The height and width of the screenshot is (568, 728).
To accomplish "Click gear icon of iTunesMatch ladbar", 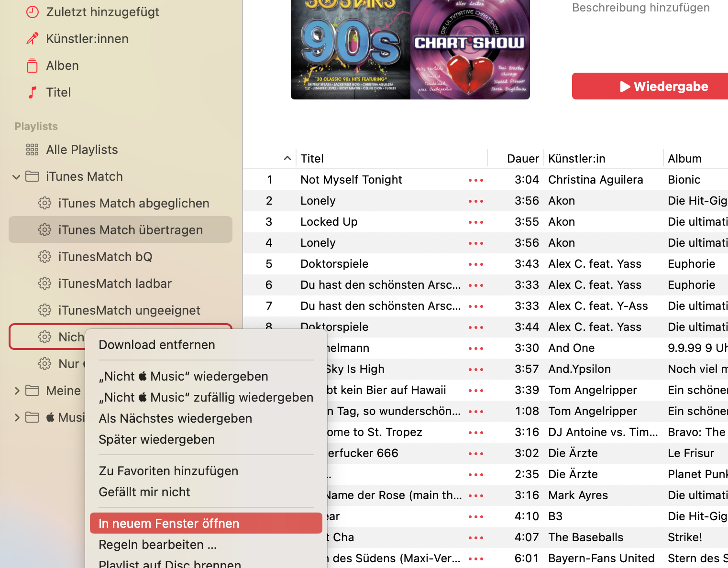I will click(x=44, y=284).
